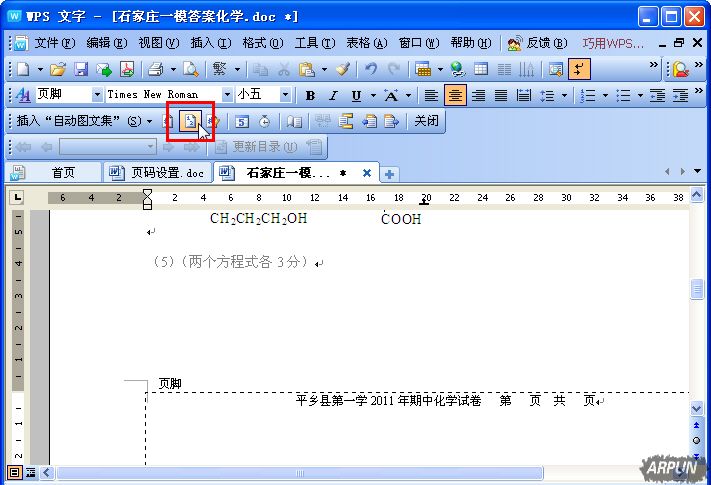Click the insert time clock icon

point(265,121)
